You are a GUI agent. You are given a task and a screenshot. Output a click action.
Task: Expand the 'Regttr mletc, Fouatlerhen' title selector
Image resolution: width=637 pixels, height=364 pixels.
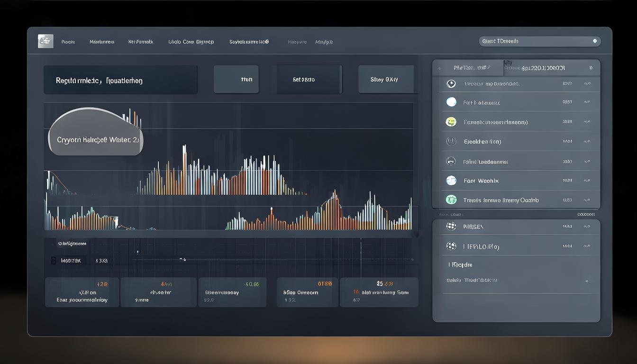(120, 80)
